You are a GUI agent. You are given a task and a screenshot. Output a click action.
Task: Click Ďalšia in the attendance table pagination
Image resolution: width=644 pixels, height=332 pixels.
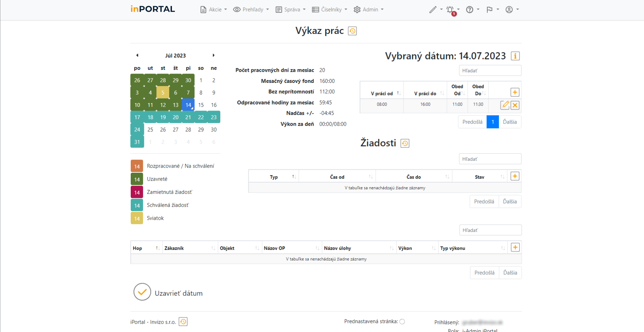pyautogui.click(x=510, y=122)
